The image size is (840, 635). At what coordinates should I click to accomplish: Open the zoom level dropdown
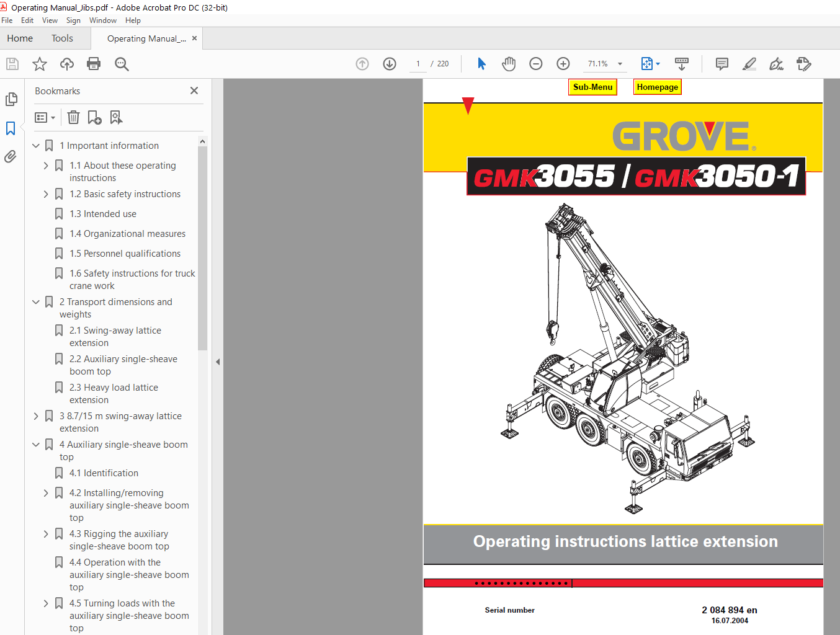coord(620,64)
